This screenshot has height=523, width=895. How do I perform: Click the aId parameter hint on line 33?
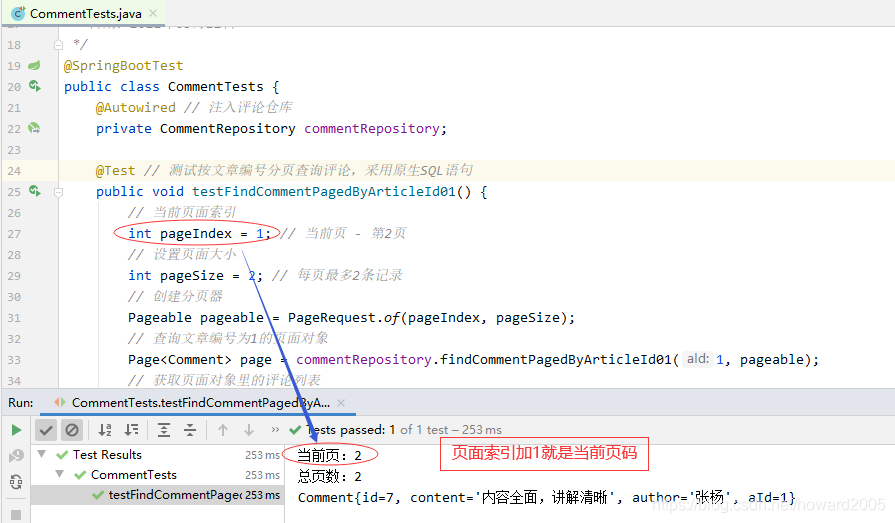[x=698, y=359]
